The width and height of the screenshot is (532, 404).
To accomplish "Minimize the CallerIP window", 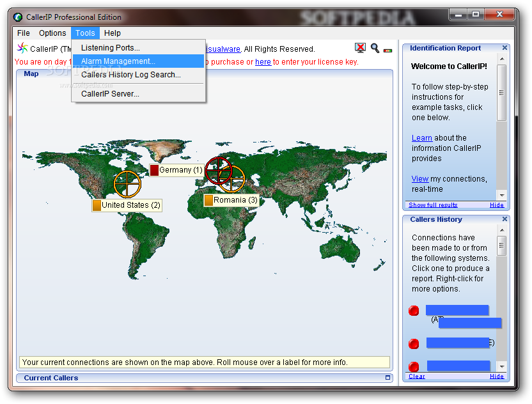I will click(458, 15).
